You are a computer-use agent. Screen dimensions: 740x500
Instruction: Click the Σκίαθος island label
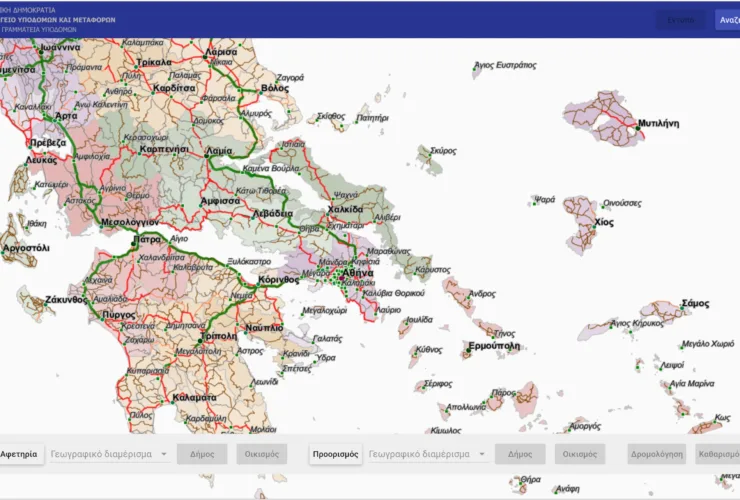tap(331, 116)
